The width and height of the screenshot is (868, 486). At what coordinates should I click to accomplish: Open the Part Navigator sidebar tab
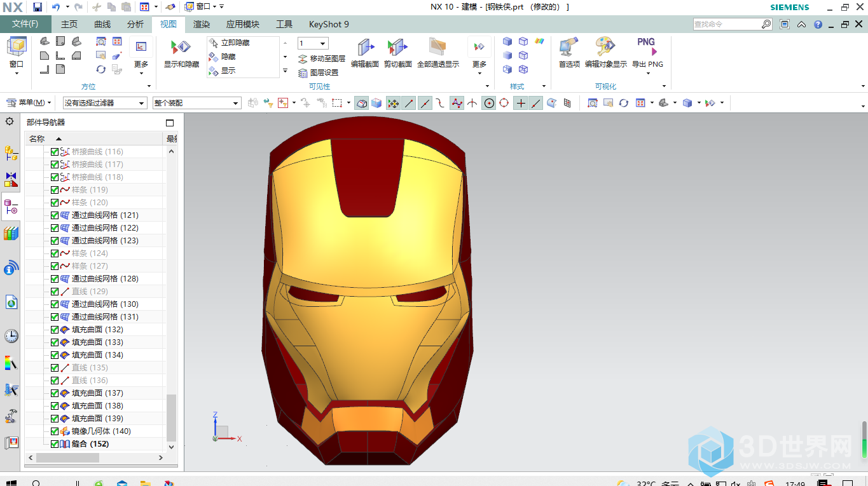11,207
